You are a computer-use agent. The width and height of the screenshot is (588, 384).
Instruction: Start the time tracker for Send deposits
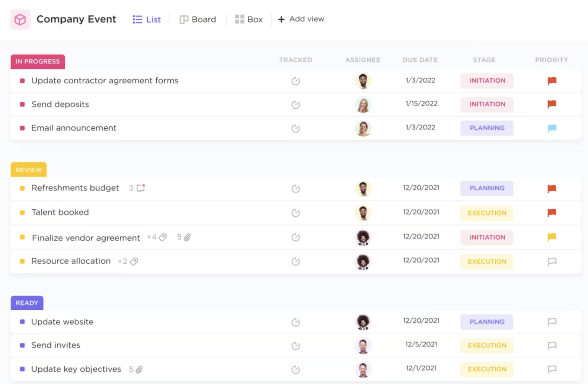[296, 105]
